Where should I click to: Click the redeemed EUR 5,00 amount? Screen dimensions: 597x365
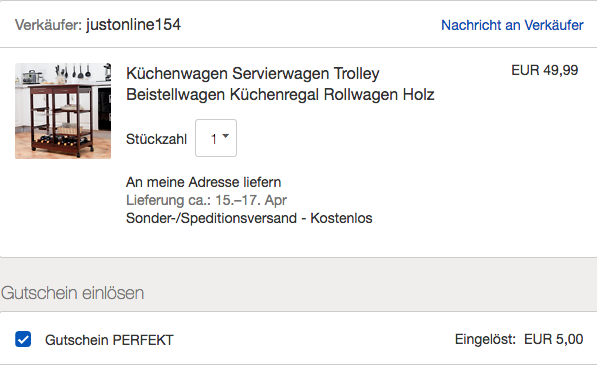tap(554, 339)
